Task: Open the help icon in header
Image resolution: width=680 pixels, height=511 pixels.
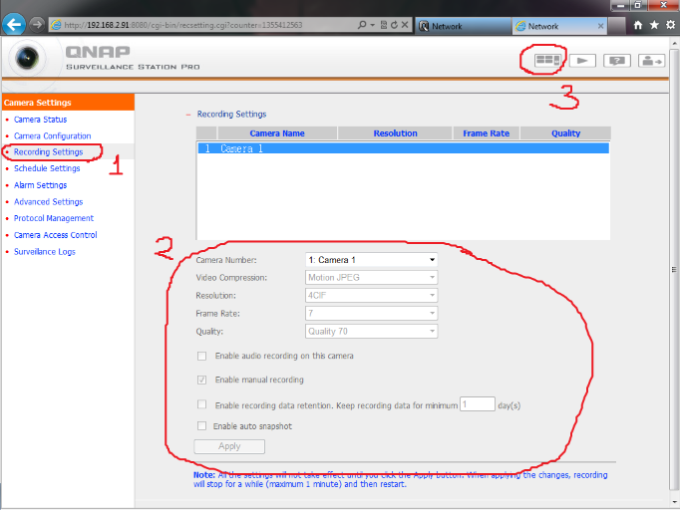Action: [618, 60]
